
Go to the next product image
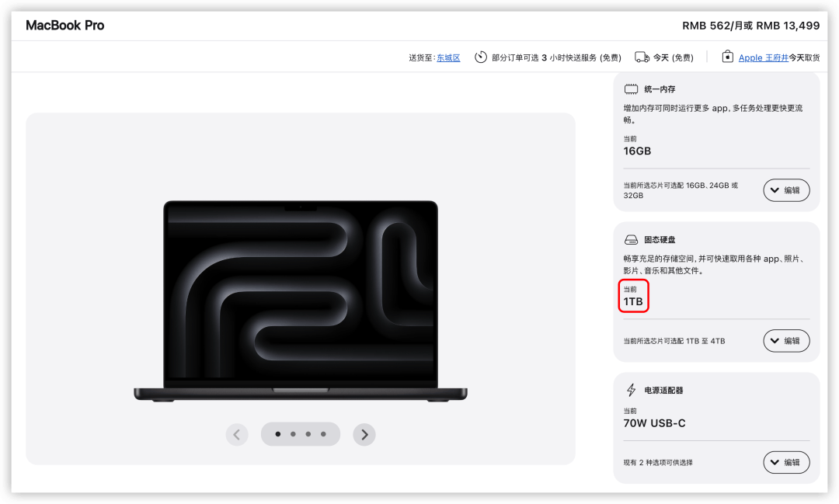click(364, 434)
